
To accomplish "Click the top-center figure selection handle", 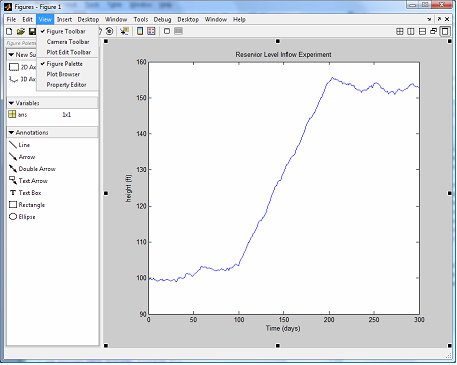I will click(x=277, y=41).
